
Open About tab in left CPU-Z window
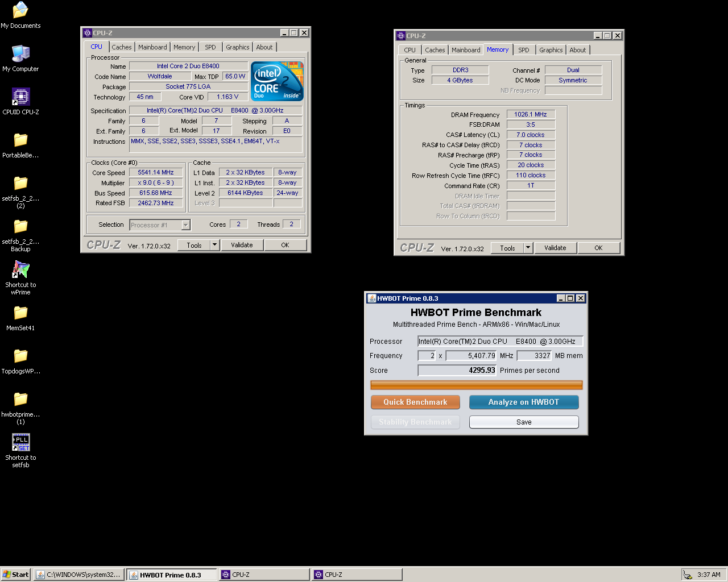264,47
